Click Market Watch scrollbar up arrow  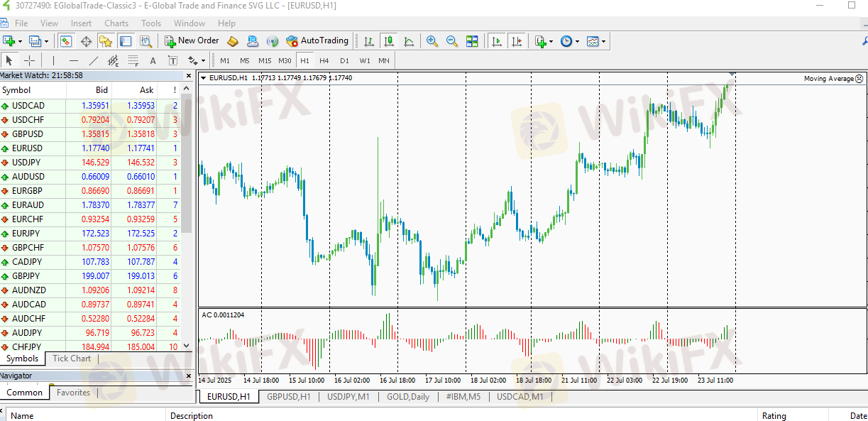coord(187,89)
